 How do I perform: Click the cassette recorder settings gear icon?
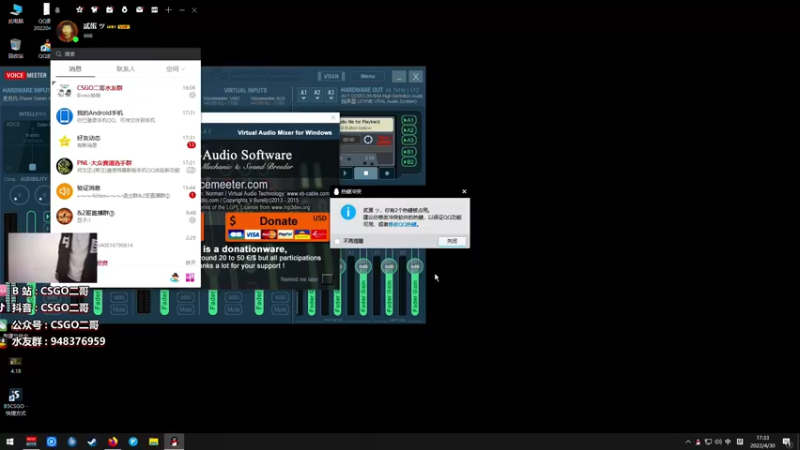[x=368, y=140]
